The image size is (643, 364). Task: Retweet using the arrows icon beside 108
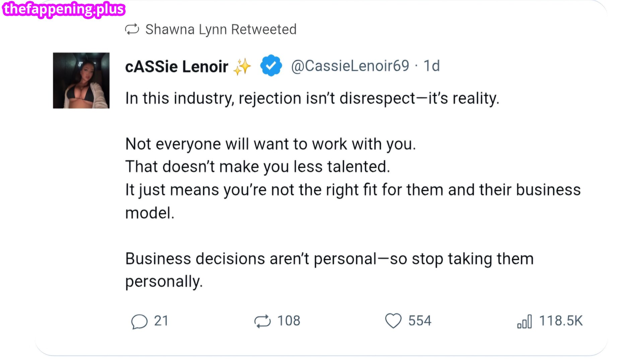point(262,321)
